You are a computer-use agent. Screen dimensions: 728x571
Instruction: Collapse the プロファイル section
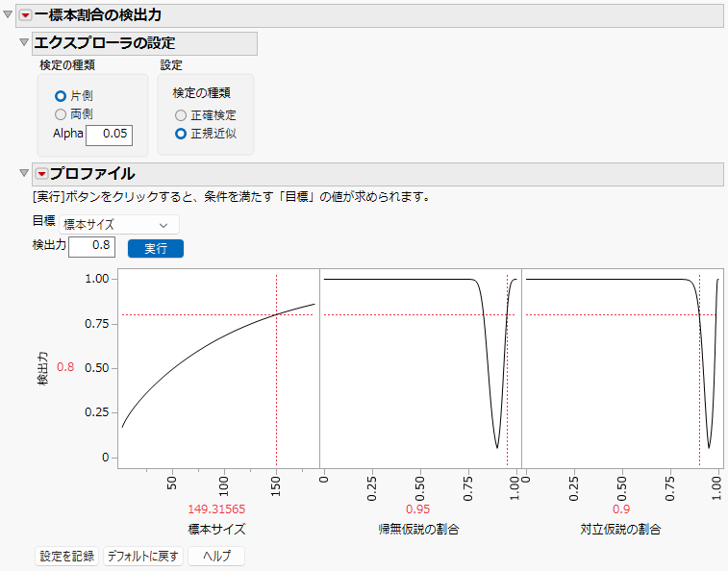24,173
